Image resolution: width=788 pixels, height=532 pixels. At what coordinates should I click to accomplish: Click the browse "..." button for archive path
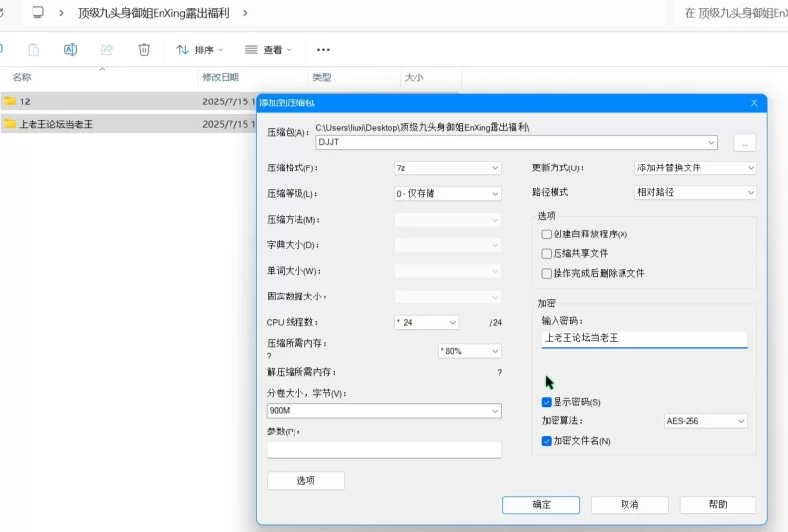745,143
